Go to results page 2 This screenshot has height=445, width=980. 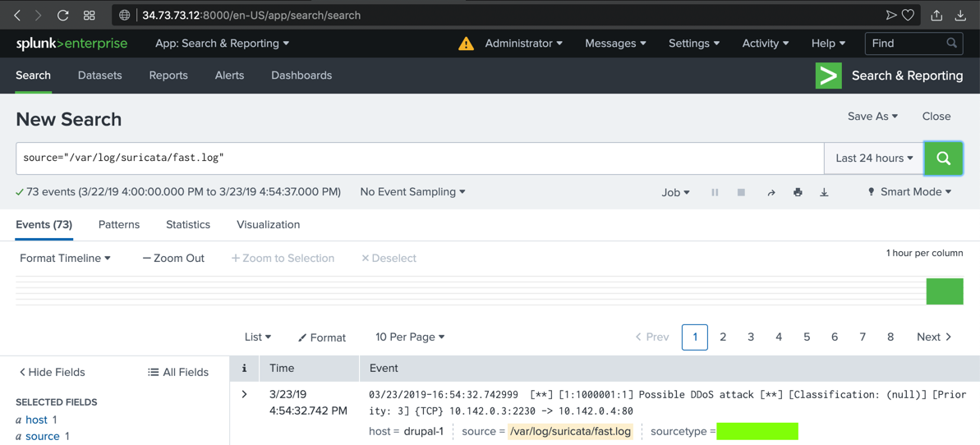(x=723, y=337)
